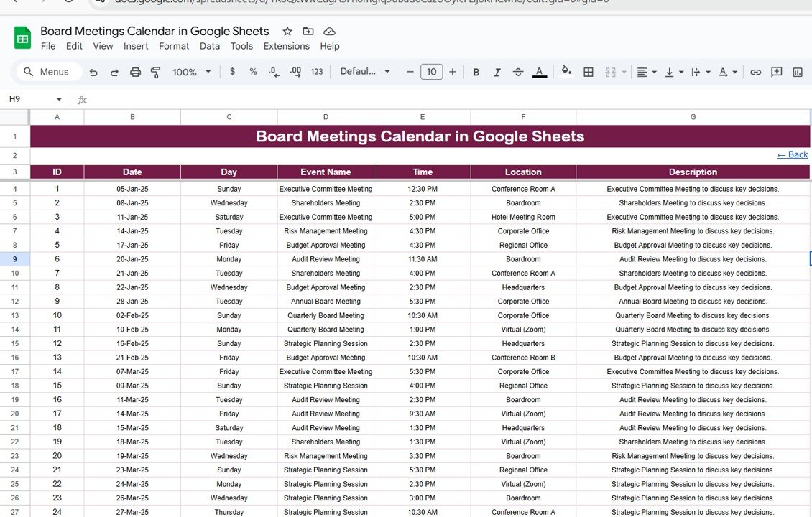Select the Thursday day cell

pos(229,512)
